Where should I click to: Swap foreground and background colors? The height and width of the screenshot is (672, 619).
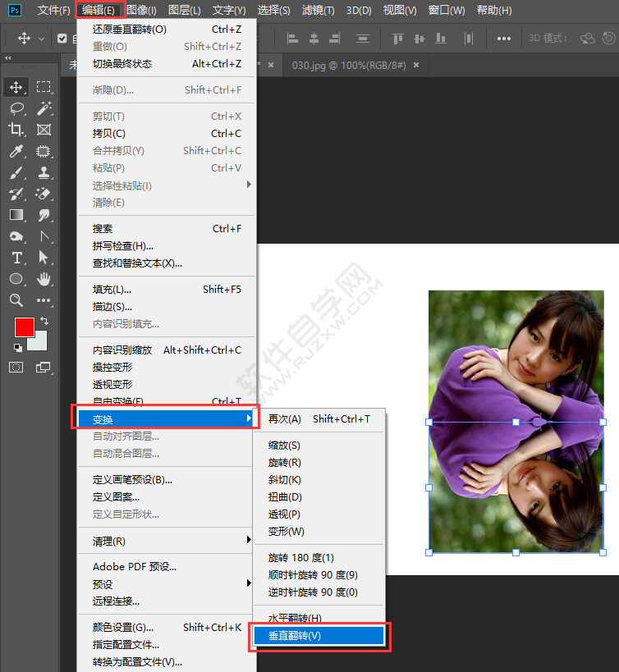click(44, 320)
